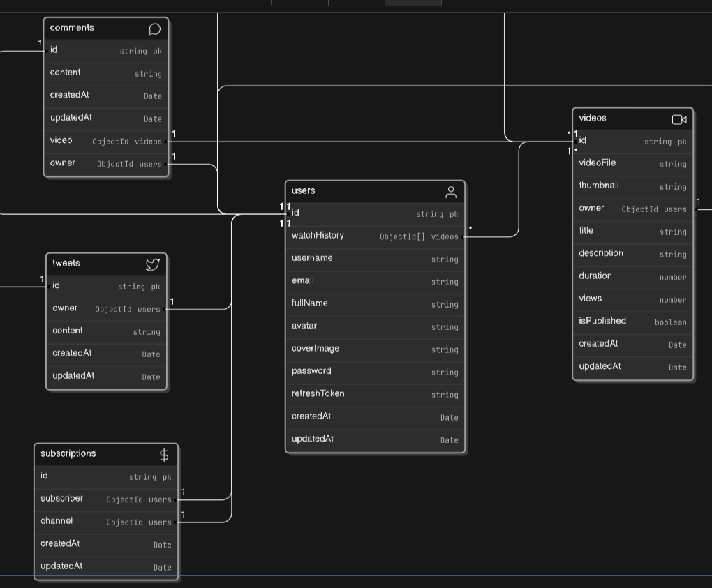Select the isPublished field in videos table
This screenshot has height=588, width=712.
pos(633,322)
